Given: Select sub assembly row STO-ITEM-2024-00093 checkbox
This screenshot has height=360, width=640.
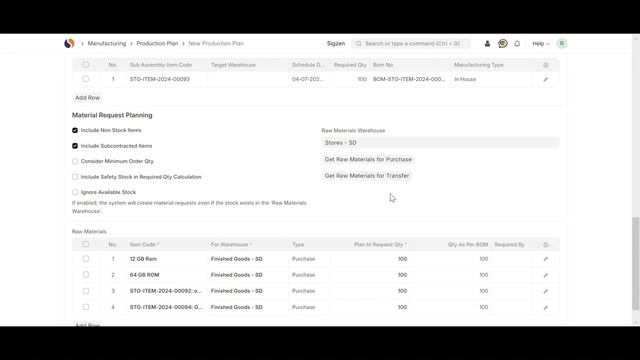Looking at the screenshot, I should pyautogui.click(x=86, y=79).
